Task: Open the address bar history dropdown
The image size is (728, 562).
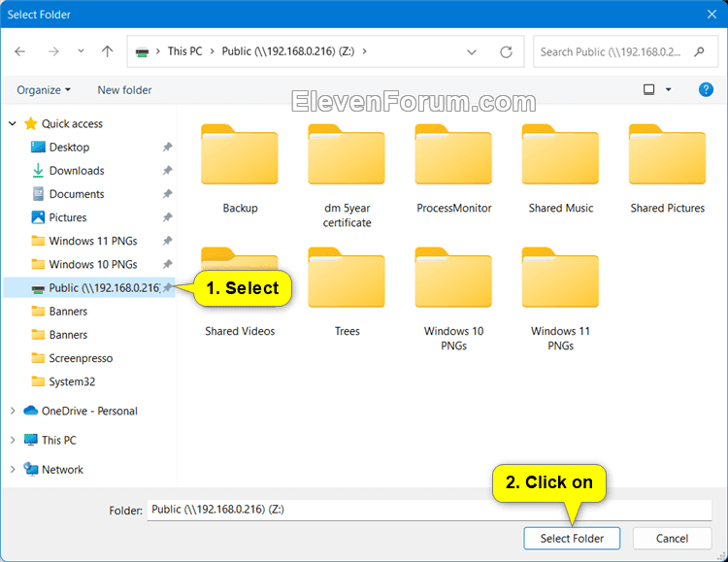Action: 472,52
